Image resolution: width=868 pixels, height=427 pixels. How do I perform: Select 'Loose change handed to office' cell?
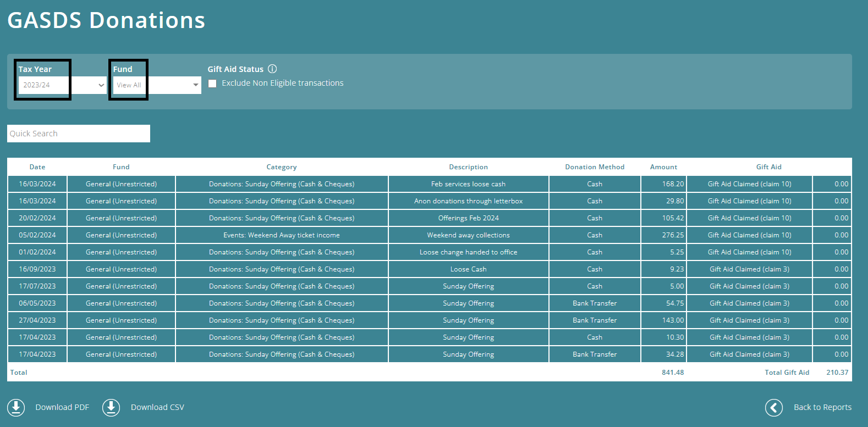point(468,252)
